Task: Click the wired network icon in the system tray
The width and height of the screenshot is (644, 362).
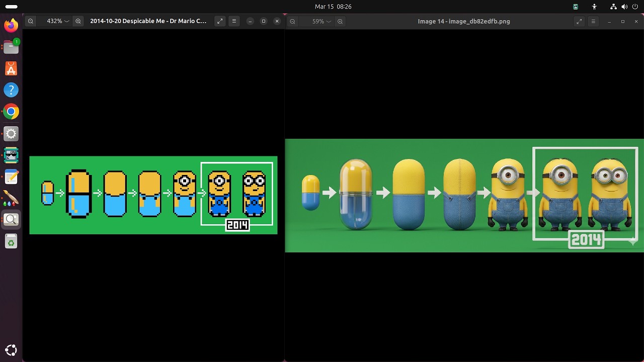Action: [x=613, y=7]
